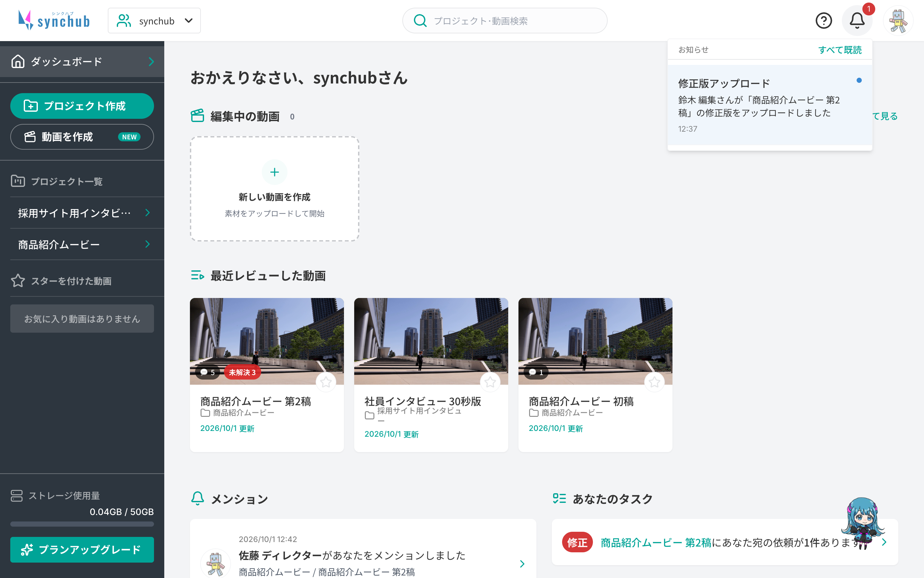Mark all read with すべて既読
The image size is (924, 578).
pyautogui.click(x=840, y=50)
